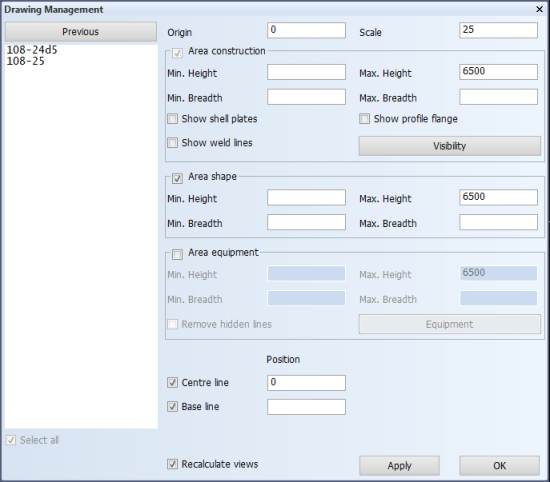Enable Show shell plates checkbox
The image size is (550, 482).
[x=172, y=119]
